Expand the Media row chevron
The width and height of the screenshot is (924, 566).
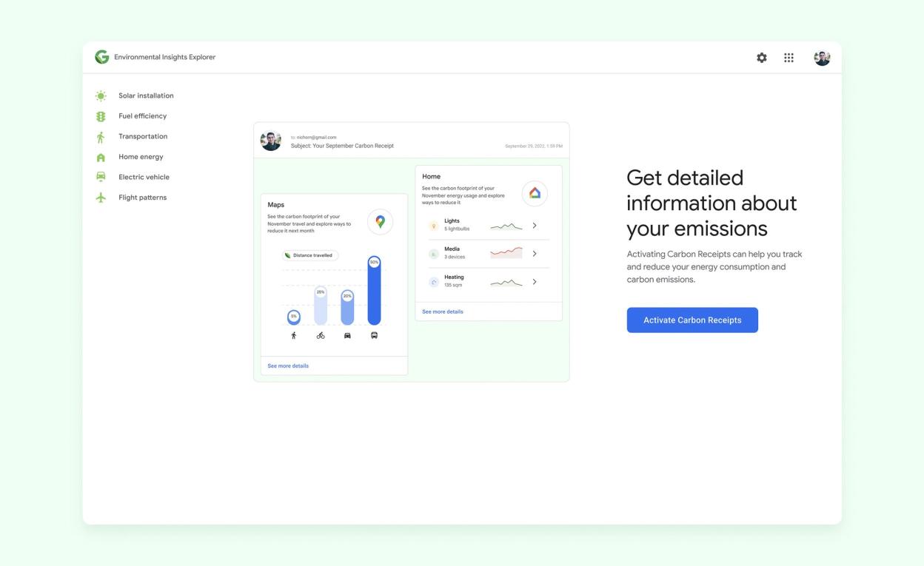click(535, 254)
